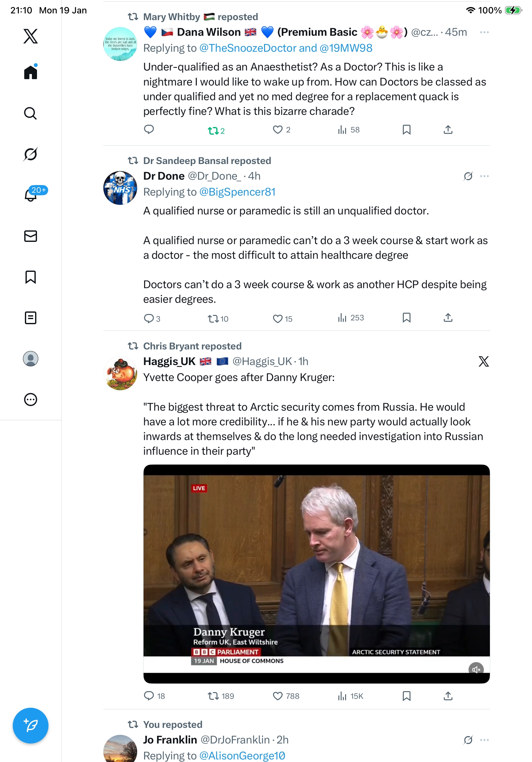Like the Dr Done post
532x762 pixels.
pyautogui.click(x=277, y=318)
